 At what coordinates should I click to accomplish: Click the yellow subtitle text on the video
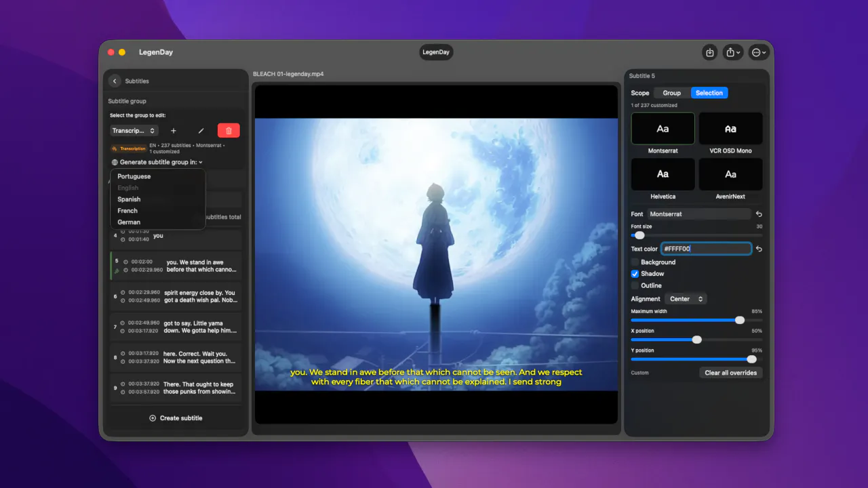click(x=436, y=377)
